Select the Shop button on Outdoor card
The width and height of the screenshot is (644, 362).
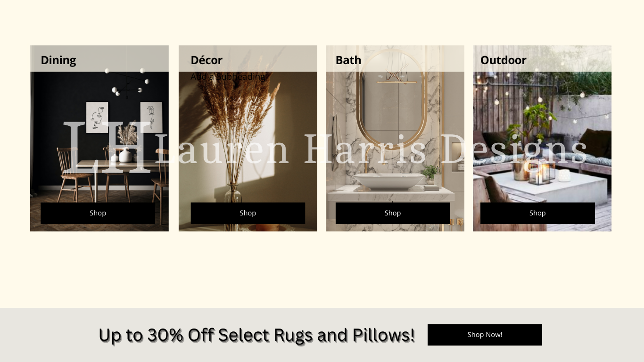point(537,213)
